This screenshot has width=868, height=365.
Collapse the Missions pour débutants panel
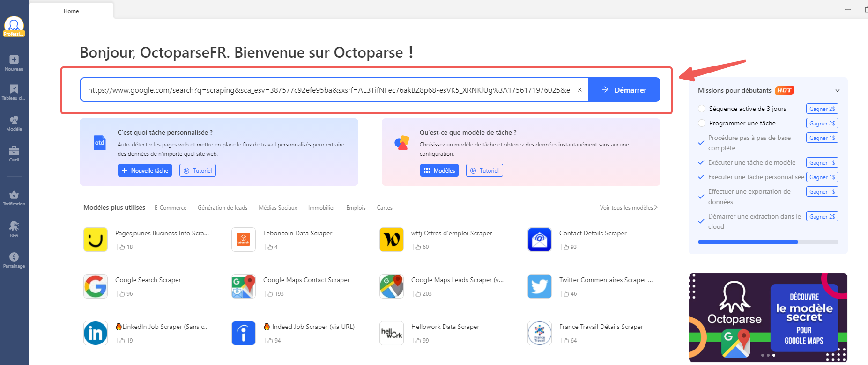(x=838, y=90)
